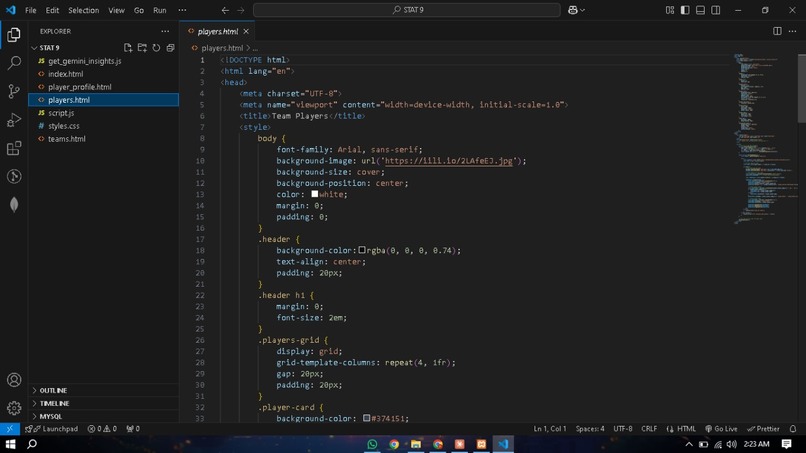The height and width of the screenshot is (453, 806).
Task: Open index.html from the file tree
Action: click(66, 74)
